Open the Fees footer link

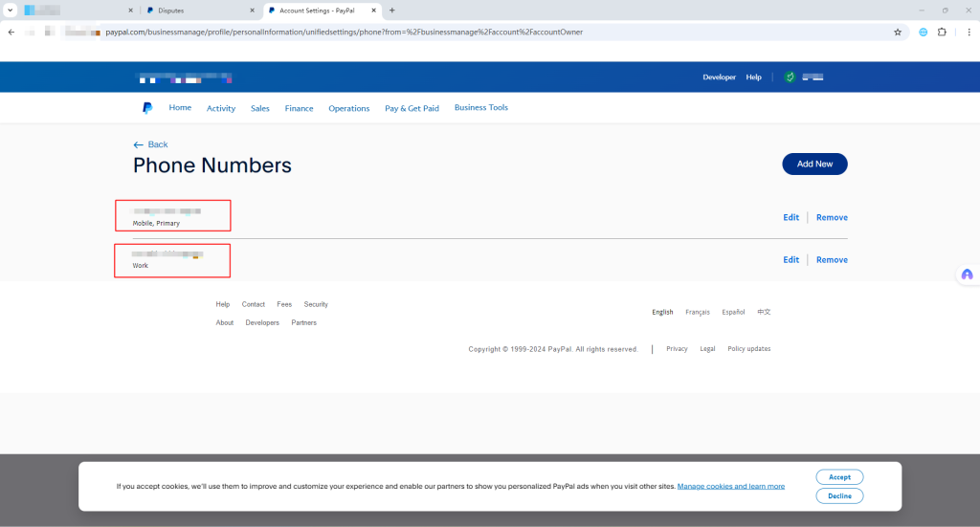coord(284,304)
